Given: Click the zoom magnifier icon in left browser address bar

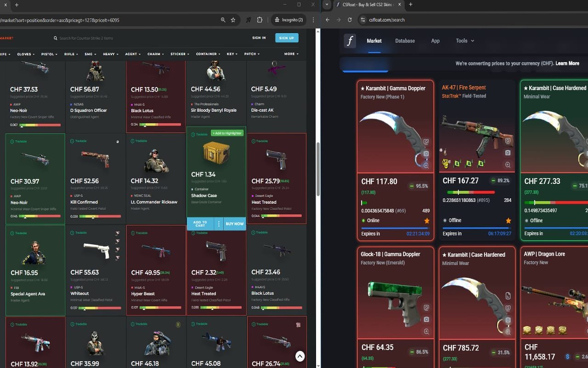Looking at the screenshot, I should point(223,20).
